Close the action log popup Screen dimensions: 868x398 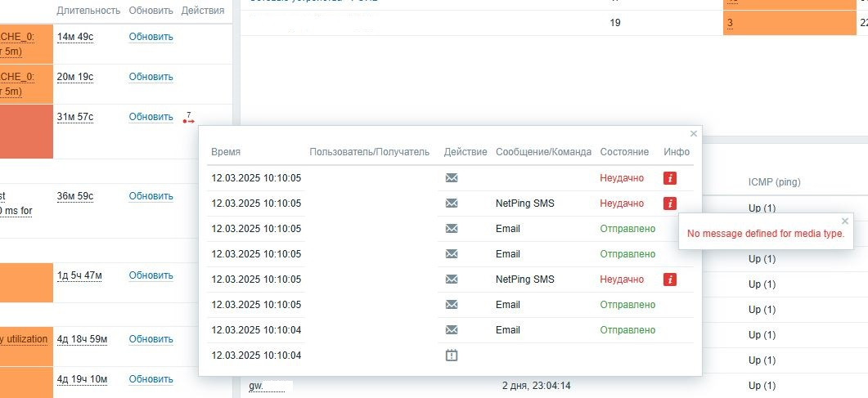694,133
